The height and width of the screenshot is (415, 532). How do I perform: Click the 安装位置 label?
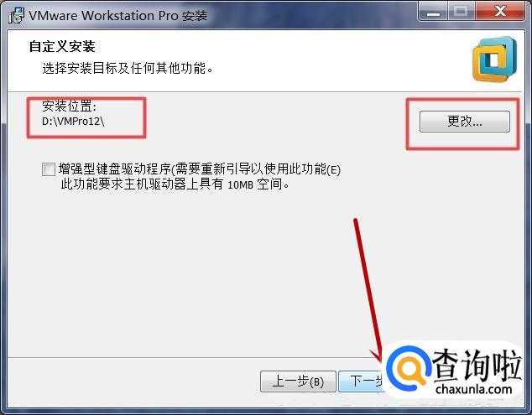tap(69, 106)
